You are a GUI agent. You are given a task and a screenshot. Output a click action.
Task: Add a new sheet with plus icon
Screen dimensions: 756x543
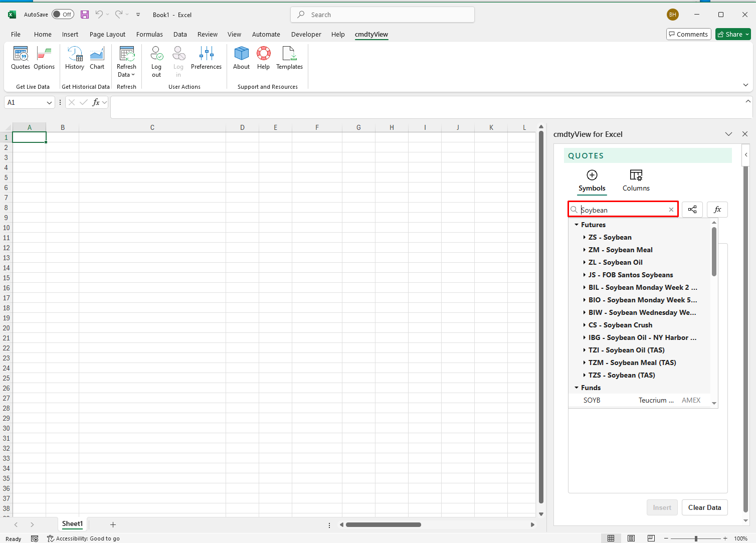coord(113,524)
